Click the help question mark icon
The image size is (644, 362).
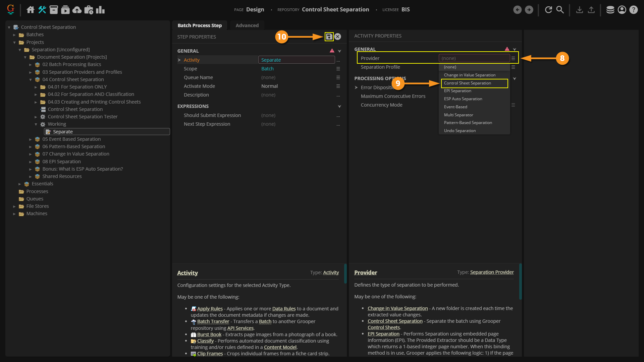[633, 10]
